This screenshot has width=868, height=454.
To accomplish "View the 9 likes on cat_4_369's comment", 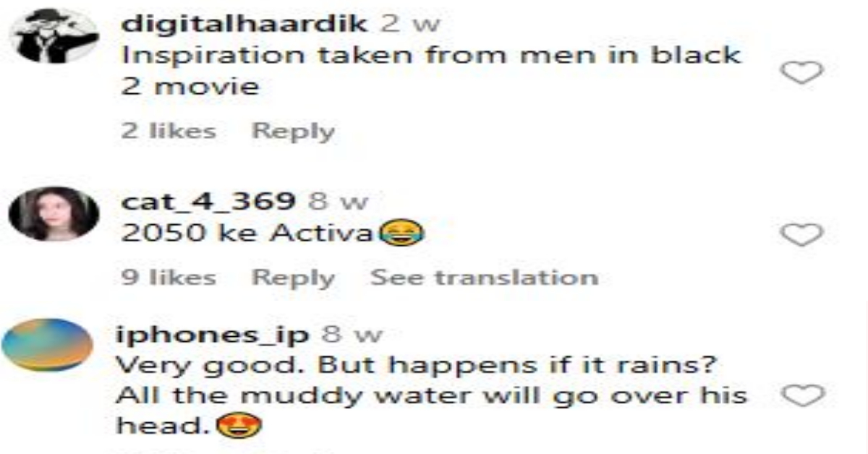I will tap(169, 278).
